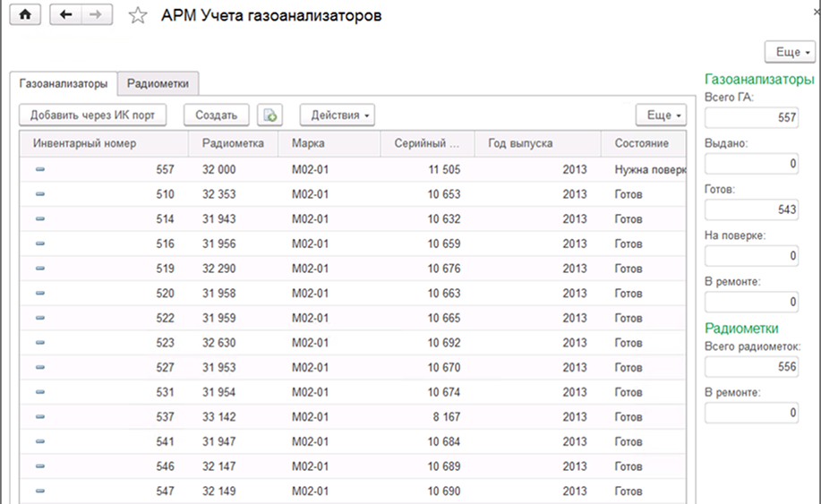821x504 pixels.
Task: Switch to the Радиометки tab
Action: tap(158, 83)
